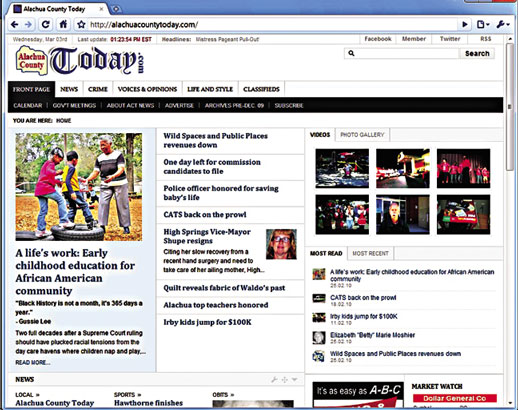Click the browser Forward arrow
Screen dimensions: 518x410
[29, 24]
